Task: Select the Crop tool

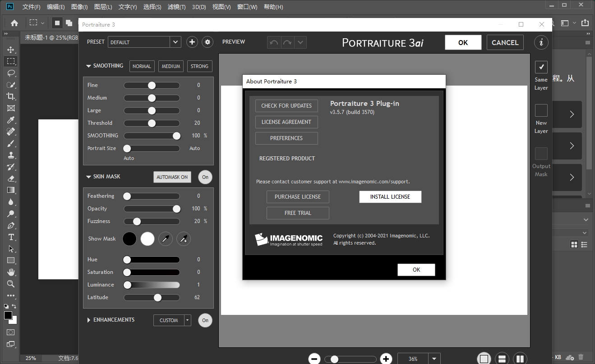Action: (11, 96)
